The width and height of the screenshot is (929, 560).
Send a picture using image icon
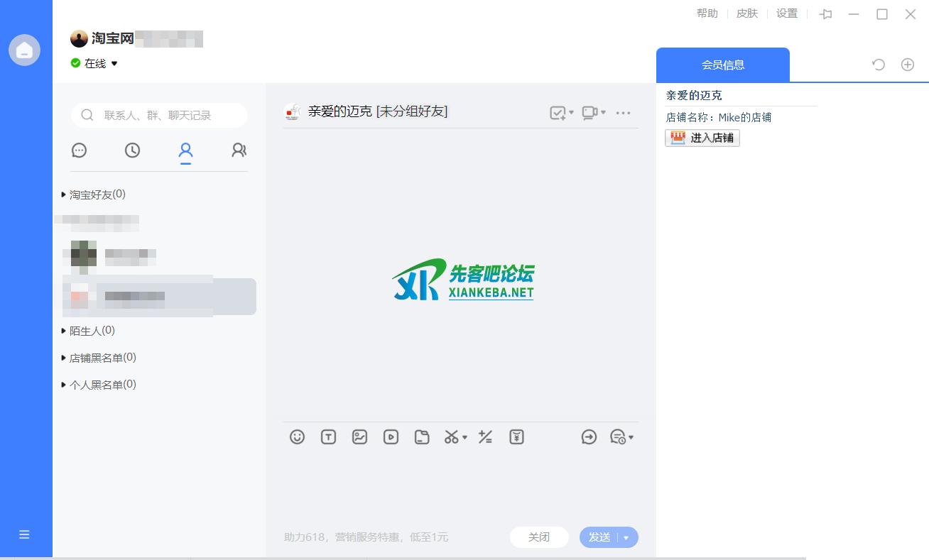click(x=359, y=437)
